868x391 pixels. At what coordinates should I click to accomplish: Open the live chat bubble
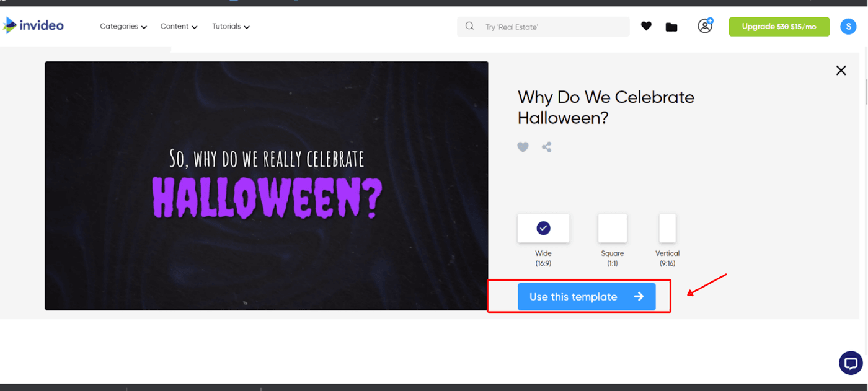851,363
